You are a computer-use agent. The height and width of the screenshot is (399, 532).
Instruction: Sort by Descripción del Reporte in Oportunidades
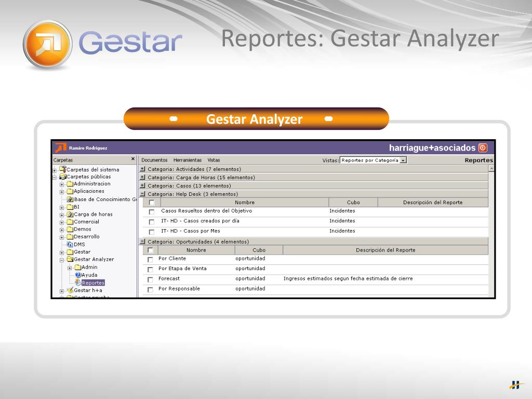coord(385,250)
